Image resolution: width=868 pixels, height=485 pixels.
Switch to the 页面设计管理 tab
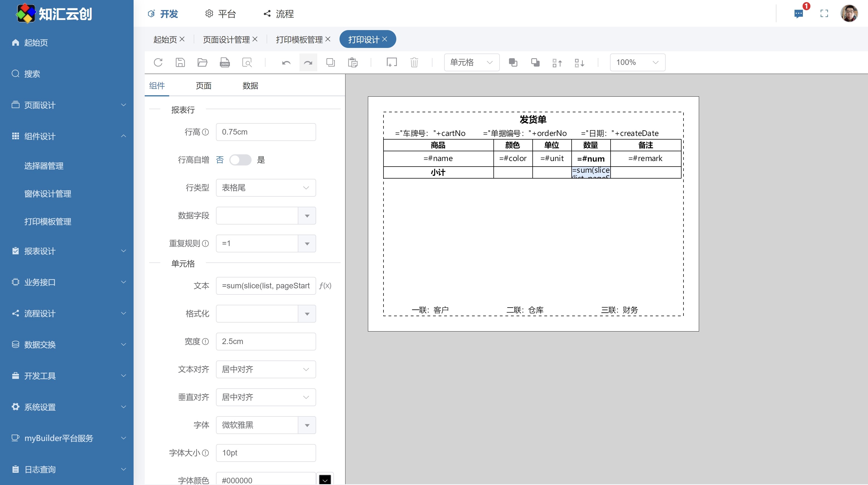tap(226, 40)
